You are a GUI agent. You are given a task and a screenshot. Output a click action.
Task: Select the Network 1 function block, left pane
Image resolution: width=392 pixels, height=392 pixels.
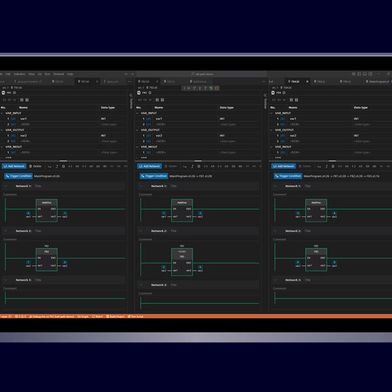[47, 211]
